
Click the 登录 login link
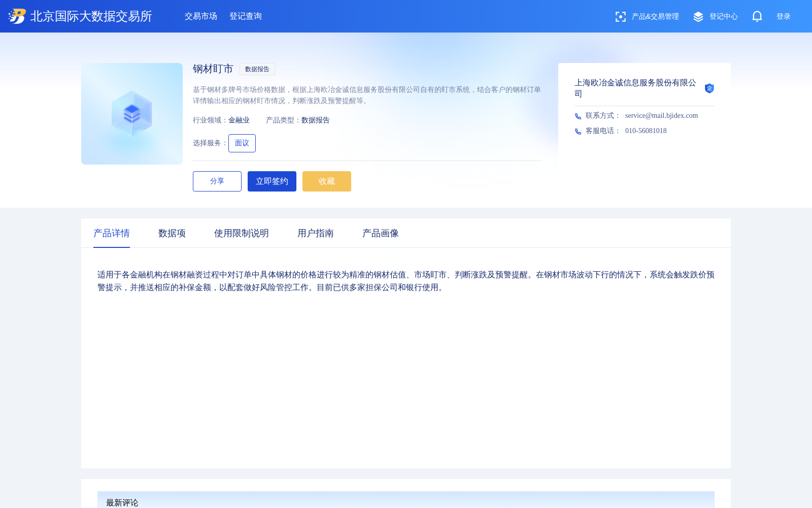[x=784, y=17]
